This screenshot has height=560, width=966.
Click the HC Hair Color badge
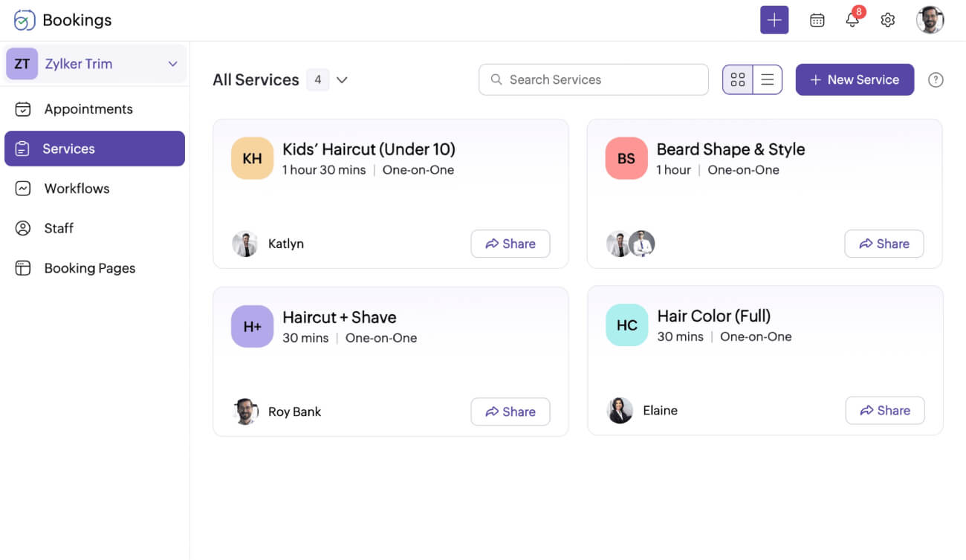(x=626, y=325)
